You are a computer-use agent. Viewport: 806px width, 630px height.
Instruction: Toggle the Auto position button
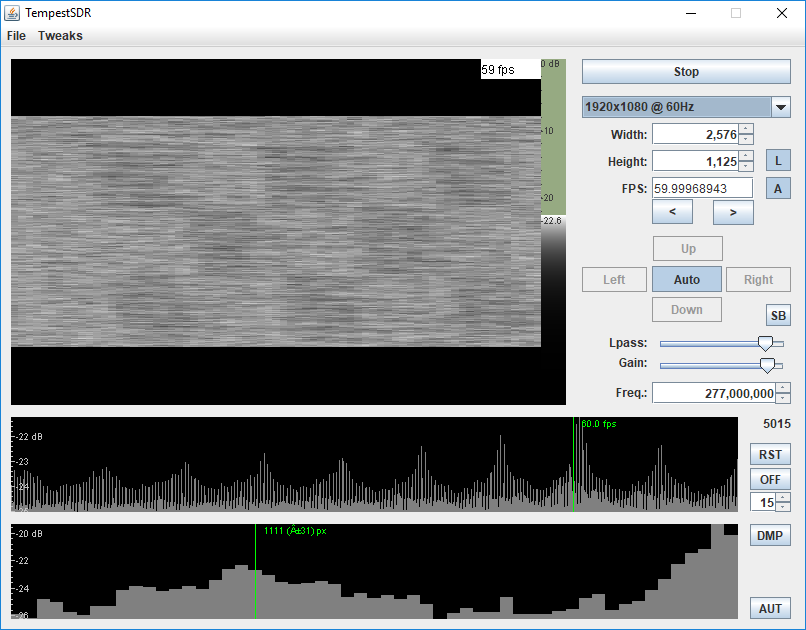tap(686, 280)
